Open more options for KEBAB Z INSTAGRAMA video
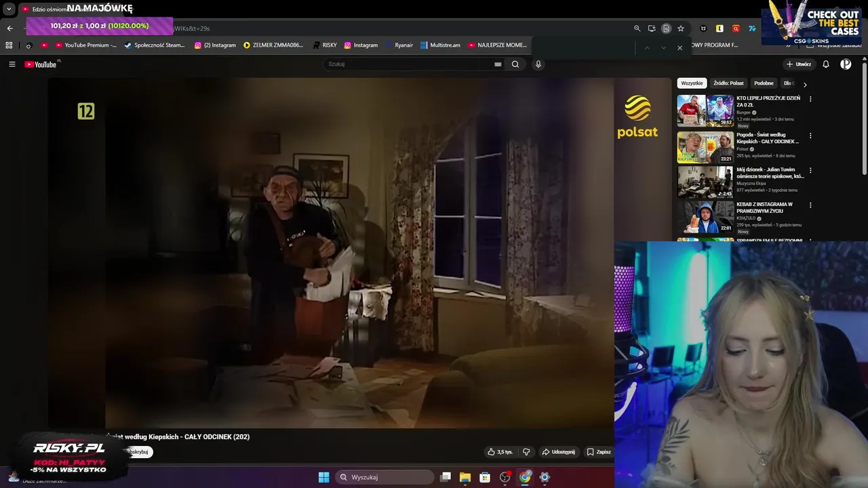Viewport: 868px width, 488px height. coord(810,205)
